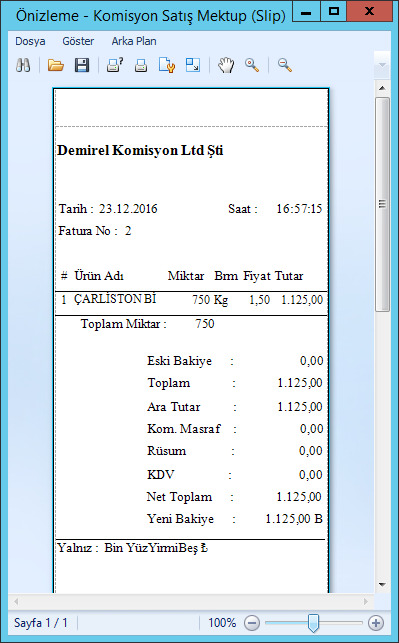Click the horizontal scrollbar right arrow

[x=366, y=602]
